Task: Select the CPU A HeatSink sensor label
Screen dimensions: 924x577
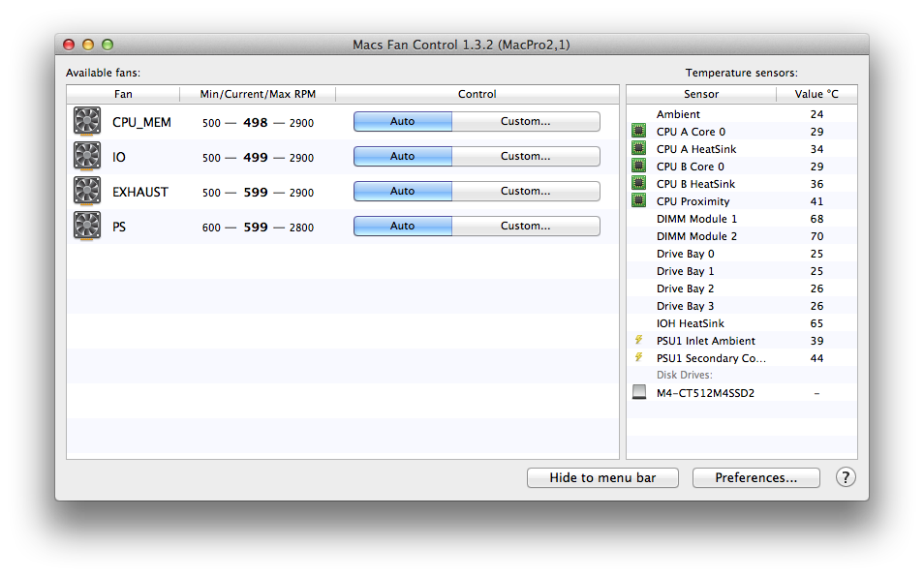Action: point(696,149)
